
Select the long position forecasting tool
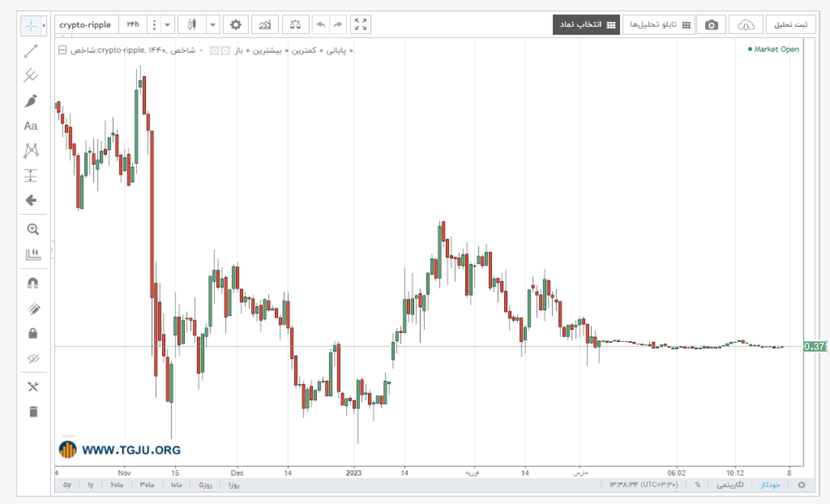pos(31,175)
